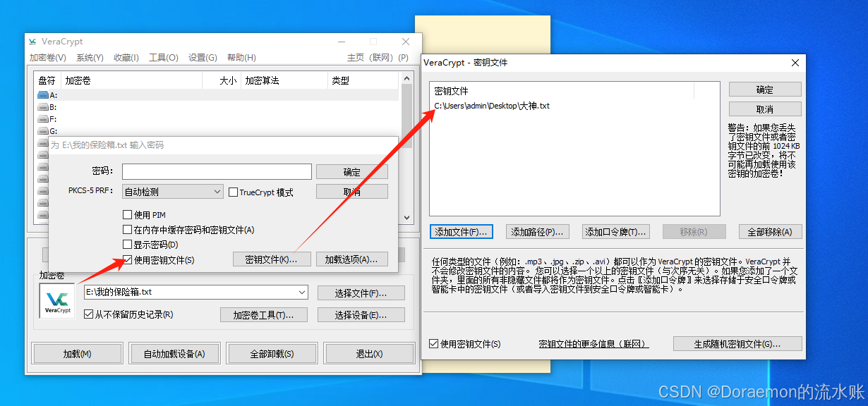Toggle 使用密钥文件(S) in password dialog
868x406 pixels.
[x=128, y=259]
